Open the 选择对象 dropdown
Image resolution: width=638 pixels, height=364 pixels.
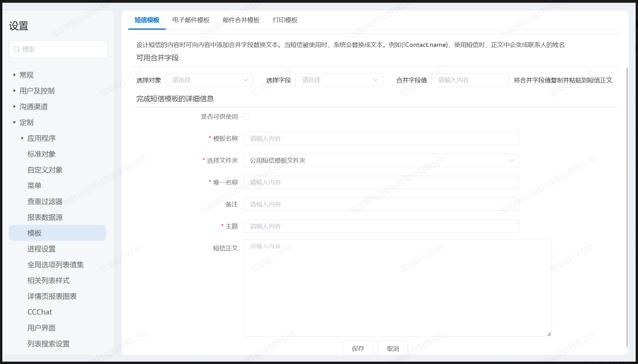(209, 80)
